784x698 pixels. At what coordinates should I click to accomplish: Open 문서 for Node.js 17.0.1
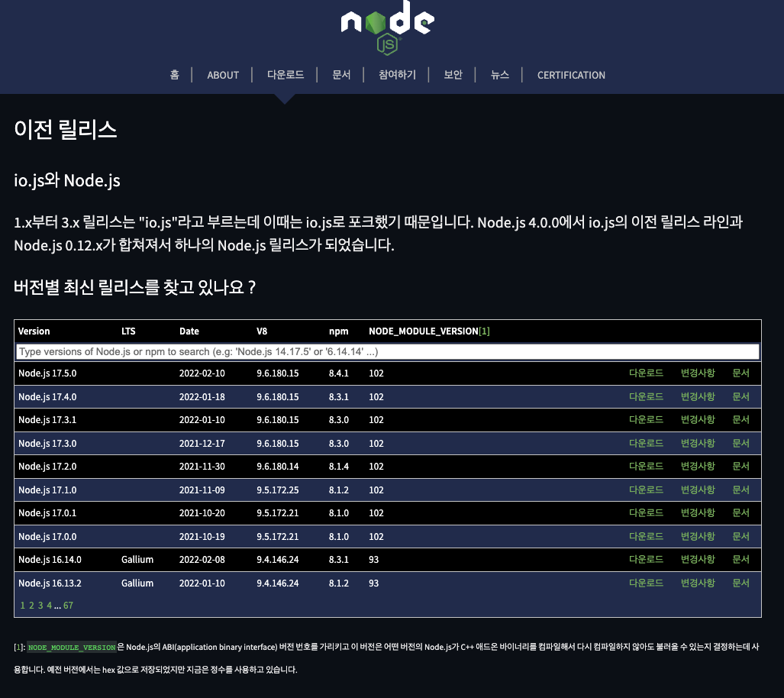741,513
